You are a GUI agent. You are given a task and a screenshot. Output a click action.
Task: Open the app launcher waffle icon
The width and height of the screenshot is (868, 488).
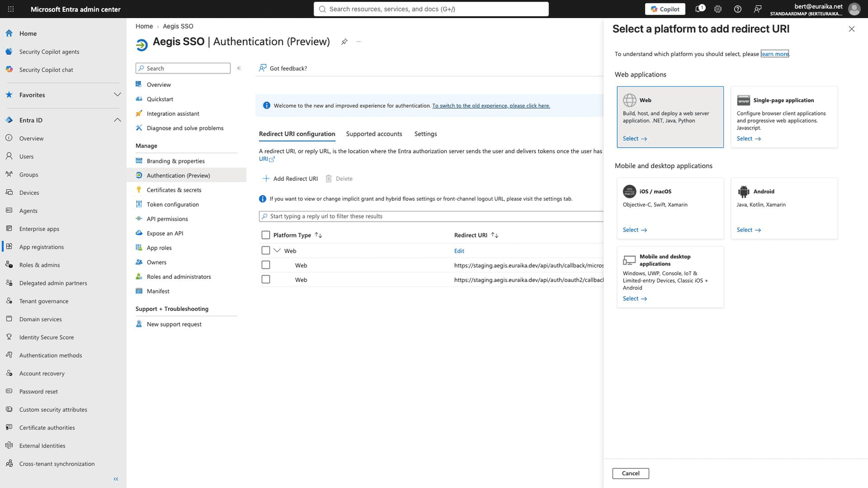point(11,9)
